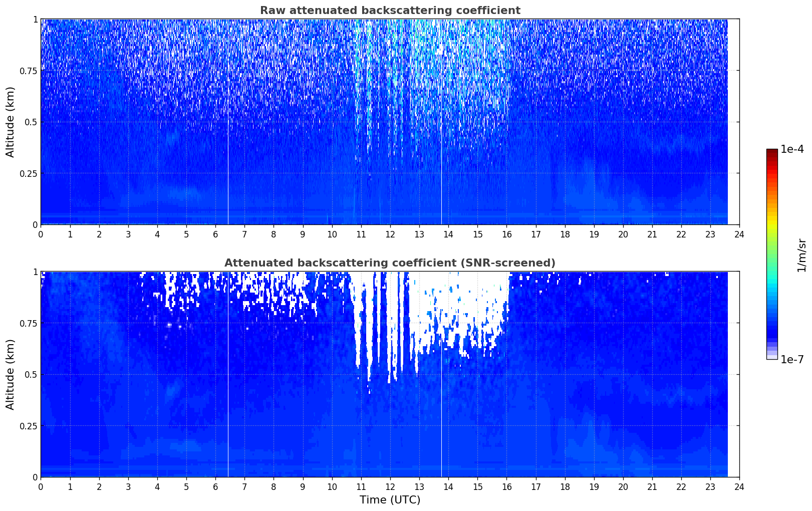Click the 1e-7 colorbar minimum label
The width and height of the screenshot is (812, 511).
[792, 360]
